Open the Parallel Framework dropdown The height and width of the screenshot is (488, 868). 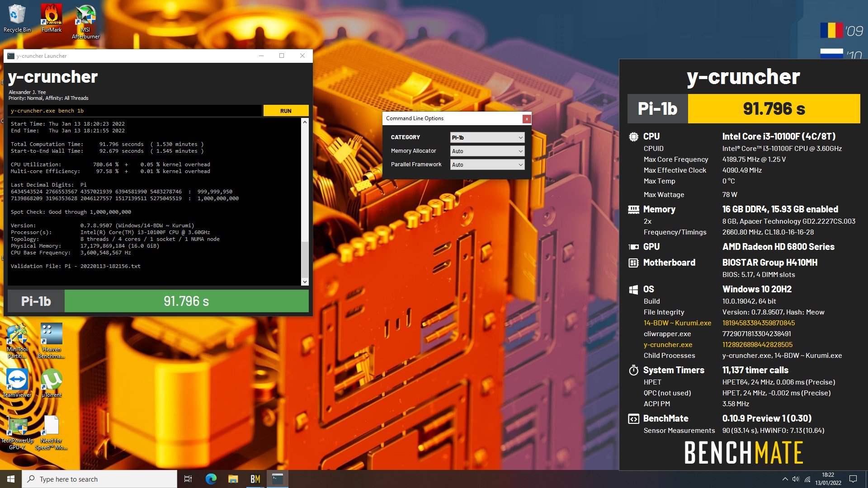[x=487, y=164]
